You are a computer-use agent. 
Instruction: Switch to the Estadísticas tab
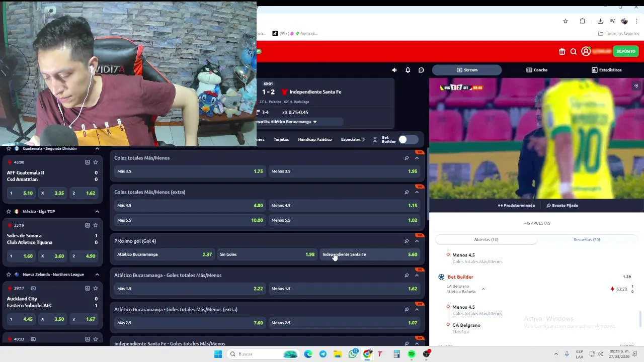[607, 70]
